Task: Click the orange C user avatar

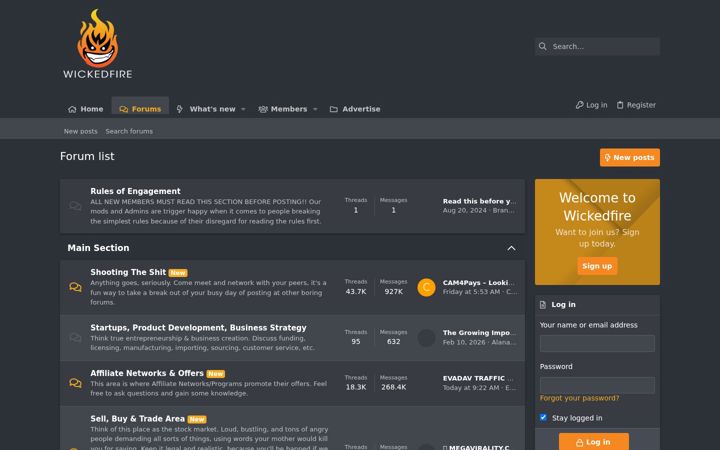Action: click(426, 287)
